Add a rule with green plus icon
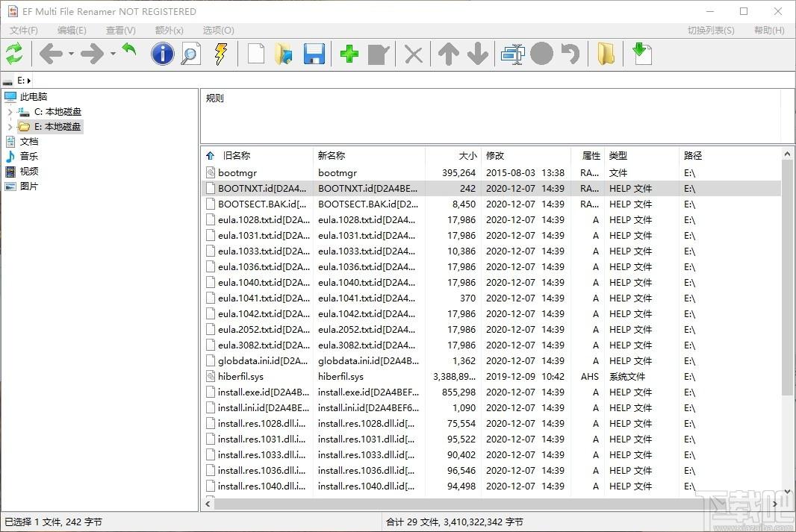The image size is (796, 532). (349, 54)
